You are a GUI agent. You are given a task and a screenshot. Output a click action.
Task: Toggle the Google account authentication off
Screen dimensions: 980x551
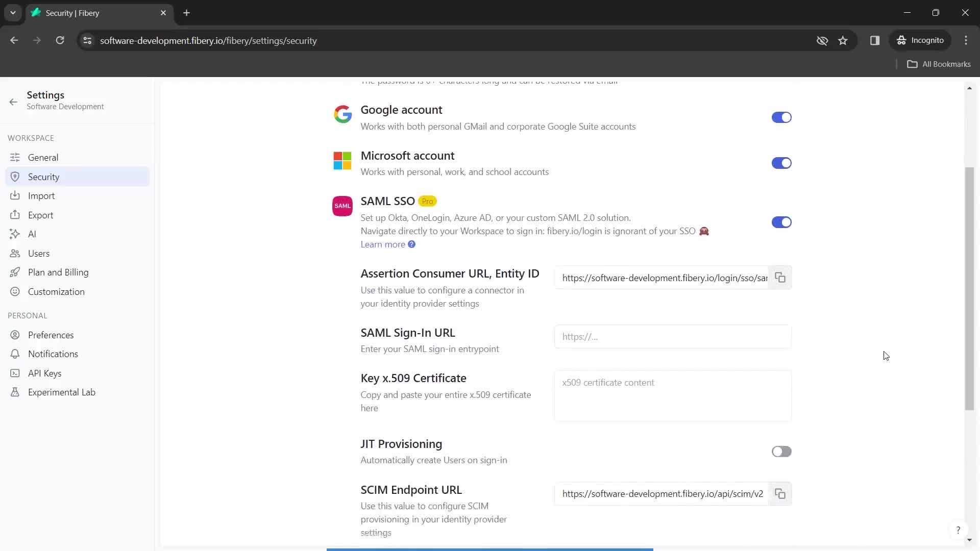pos(782,117)
